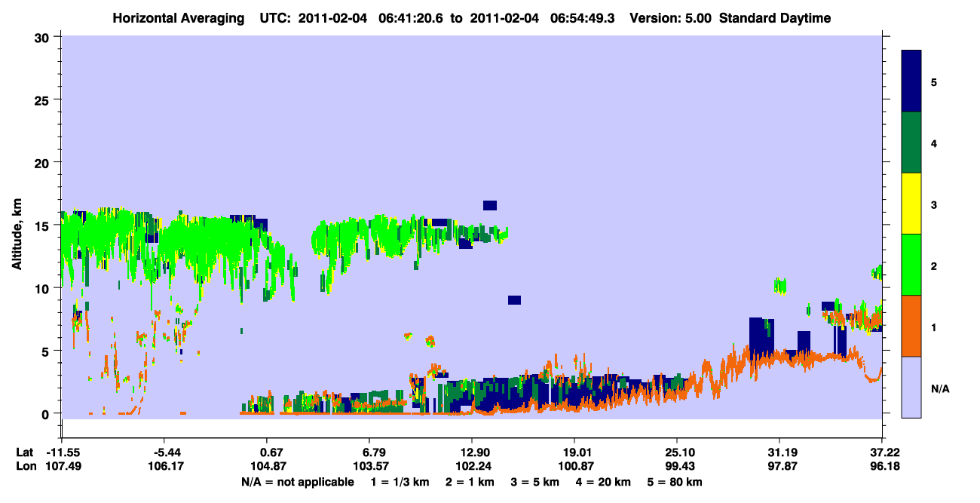
Task: Click the isolated blue block near 16.5 km altitude
Action: pyautogui.click(x=490, y=205)
